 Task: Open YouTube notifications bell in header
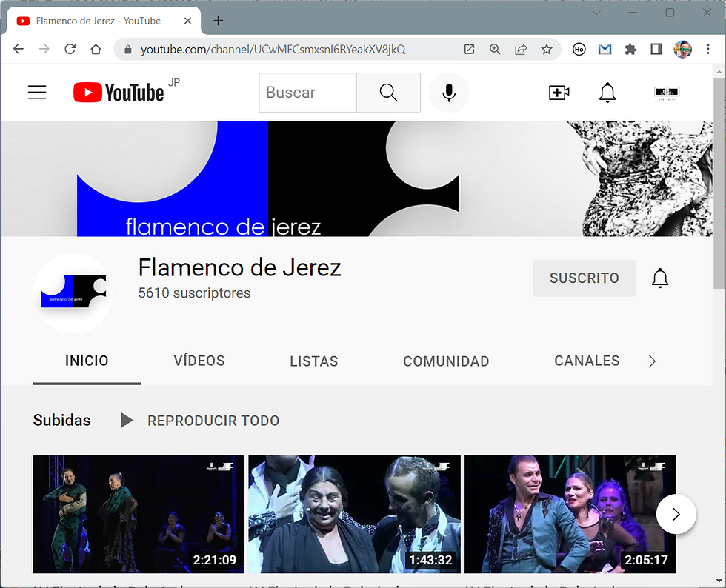click(607, 93)
